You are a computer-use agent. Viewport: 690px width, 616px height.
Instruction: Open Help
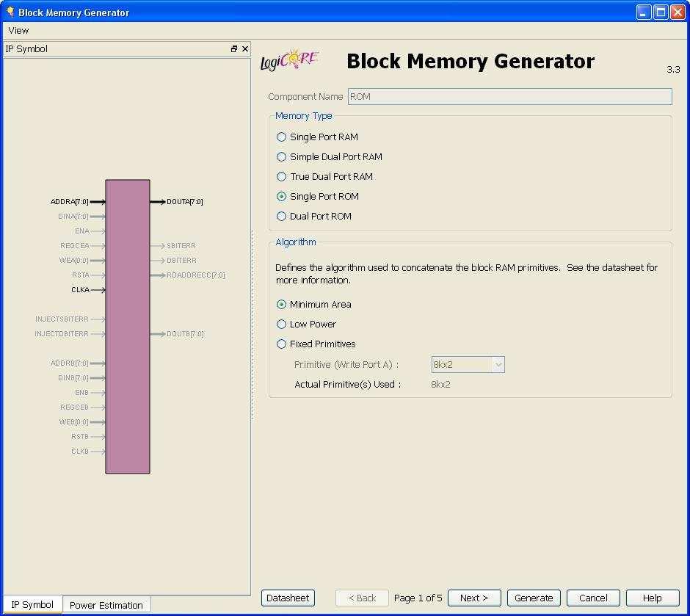(x=653, y=598)
